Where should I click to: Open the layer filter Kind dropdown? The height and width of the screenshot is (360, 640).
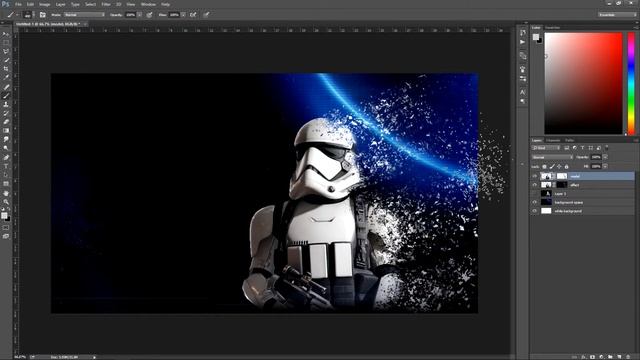tap(546, 148)
